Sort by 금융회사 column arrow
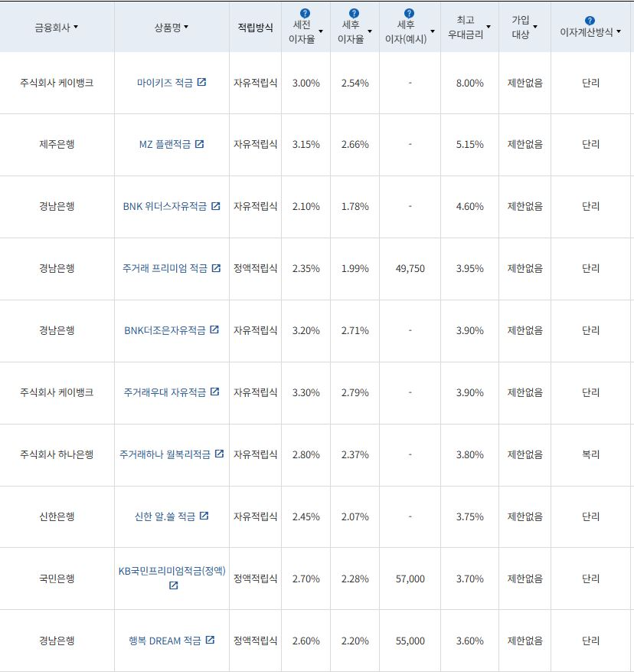634x672 pixels. [76, 27]
